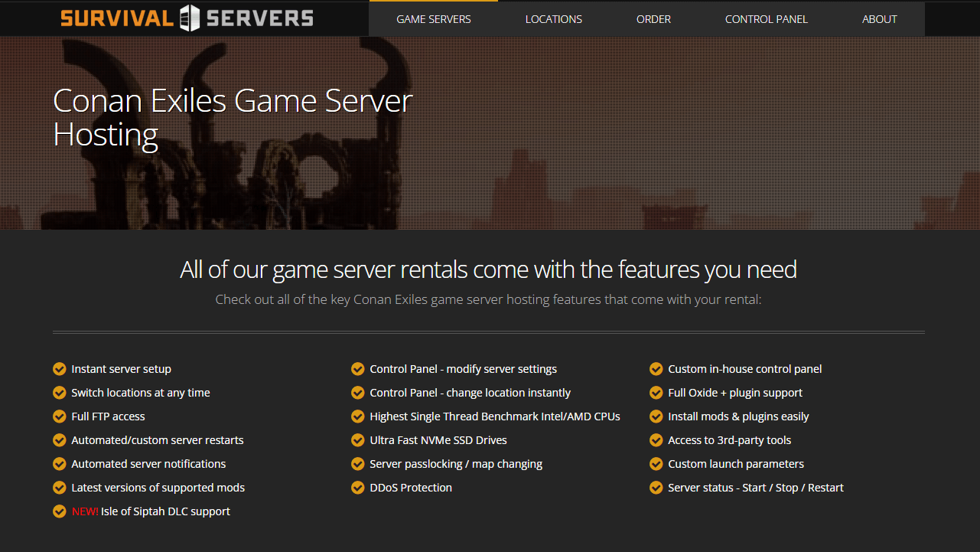
Task: Select the 'Full FTP access' text
Action: (x=108, y=416)
